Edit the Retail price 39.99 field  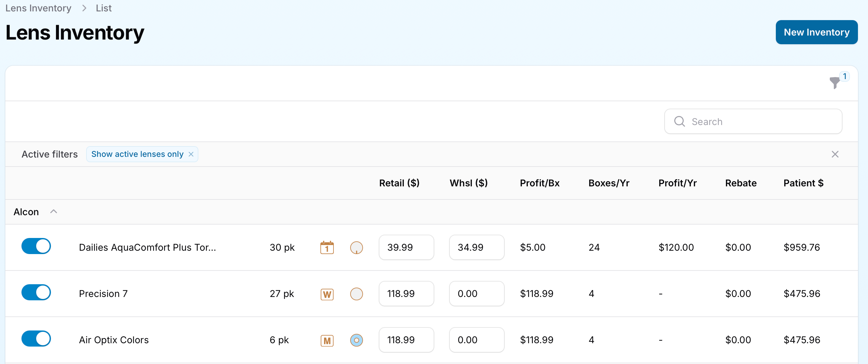pos(406,247)
